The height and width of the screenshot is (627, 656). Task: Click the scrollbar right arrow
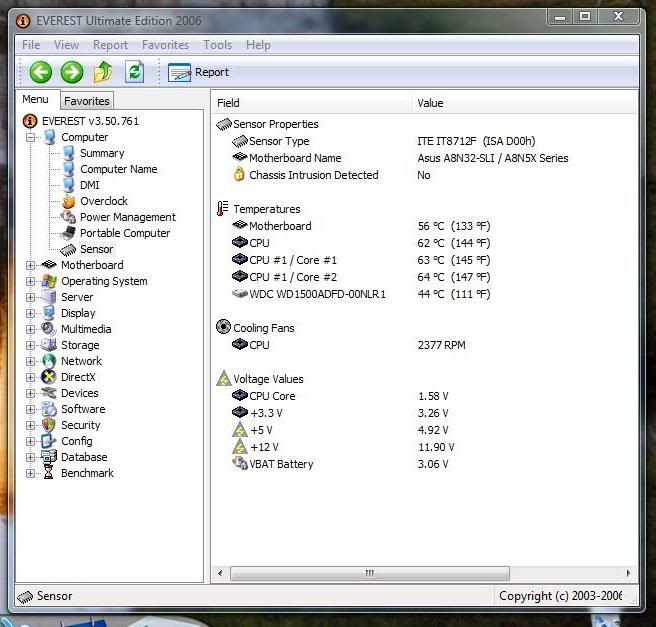(628, 573)
